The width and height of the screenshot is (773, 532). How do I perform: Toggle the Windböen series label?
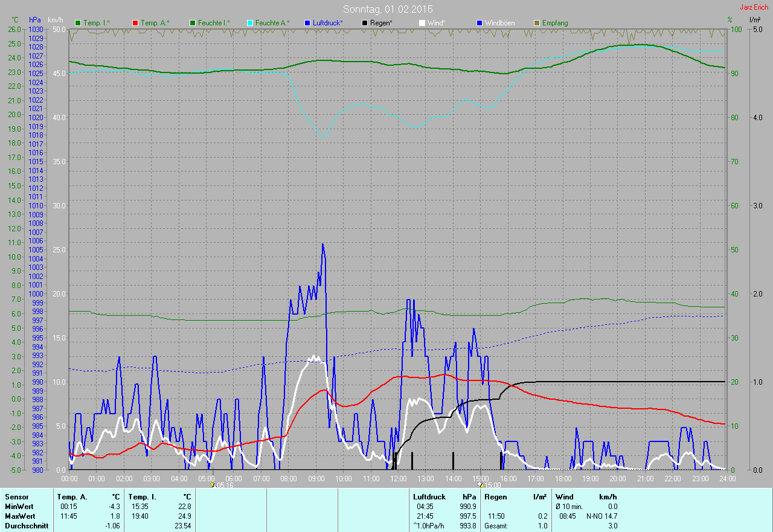[x=499, y=23]
